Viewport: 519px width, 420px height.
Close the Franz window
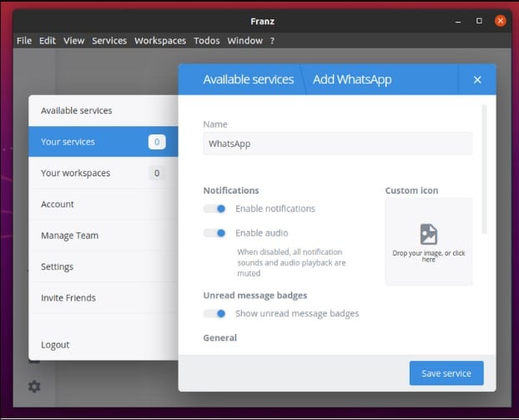pyautogui.click(x=500, y=21)
